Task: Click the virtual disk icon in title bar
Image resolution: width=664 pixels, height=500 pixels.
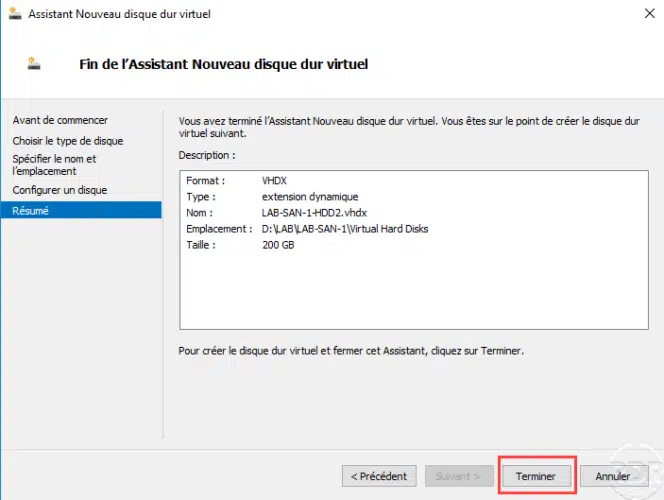Action: (15, 14)
